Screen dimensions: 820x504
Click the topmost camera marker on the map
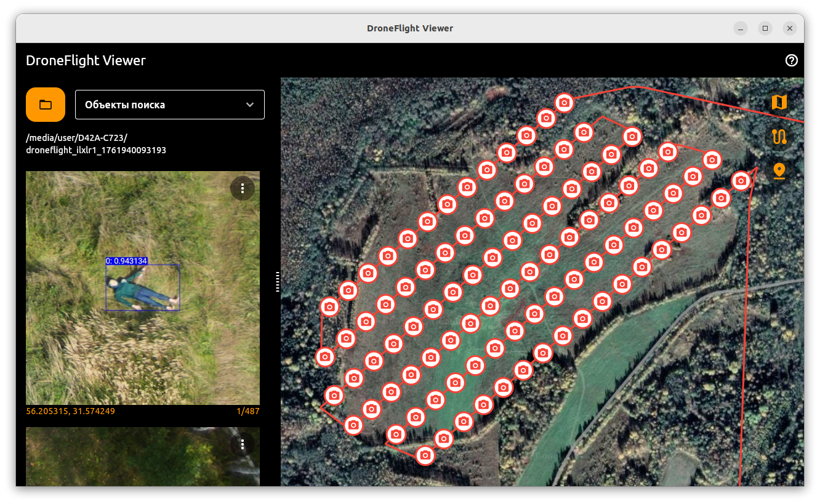(x=565, y=103)
